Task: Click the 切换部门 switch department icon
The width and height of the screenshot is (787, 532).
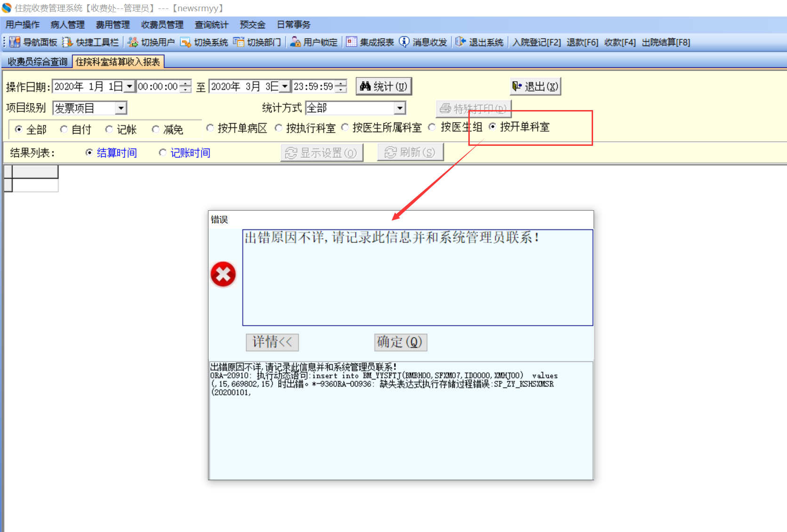Action: pos(239,42)
